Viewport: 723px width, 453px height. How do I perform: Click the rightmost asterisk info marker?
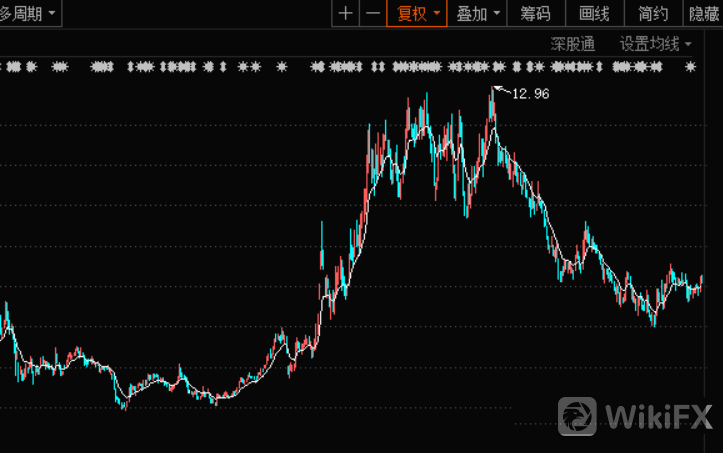690,67
